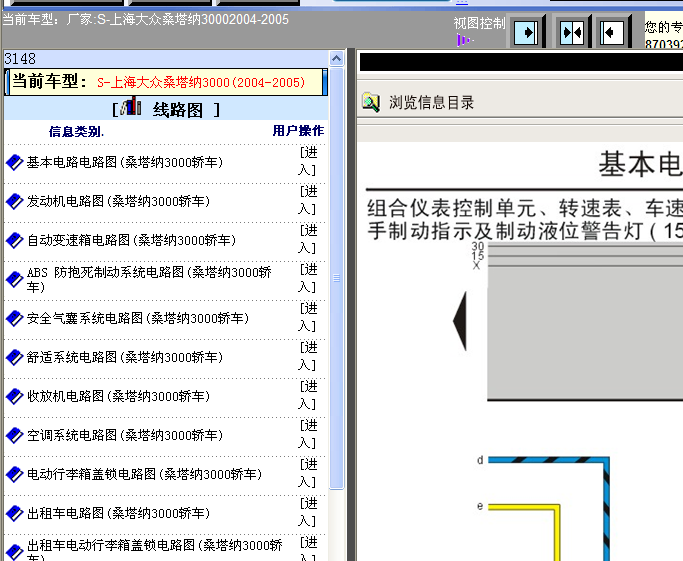Select 电动行李箱盖锁电路图 row text
Image resolution: width=683 pixels, height=561 pixels.
[144, 474]
